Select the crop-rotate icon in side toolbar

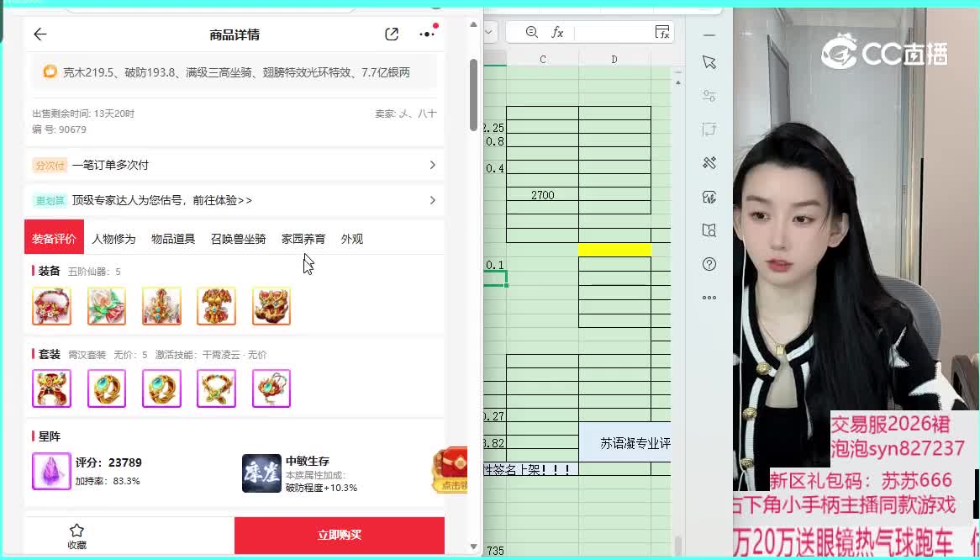tap(709, 129)
